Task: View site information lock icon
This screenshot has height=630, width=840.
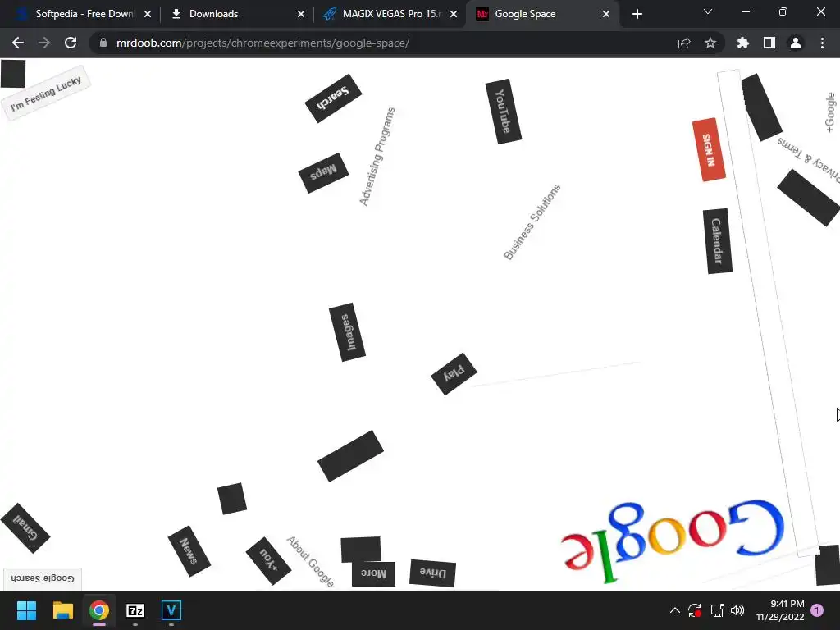Action: [103, 43]
